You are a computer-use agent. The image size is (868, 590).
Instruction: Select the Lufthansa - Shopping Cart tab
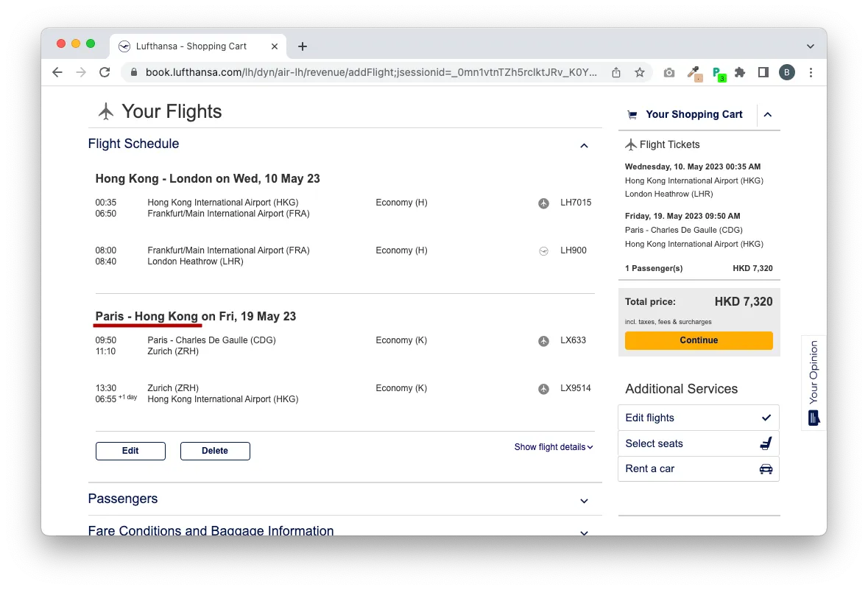(x=197, y=46)
